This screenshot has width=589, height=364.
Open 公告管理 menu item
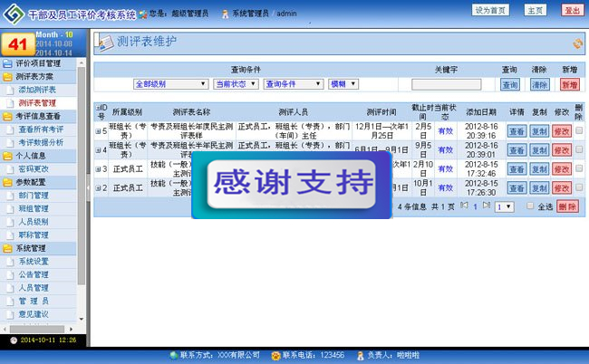34,274
